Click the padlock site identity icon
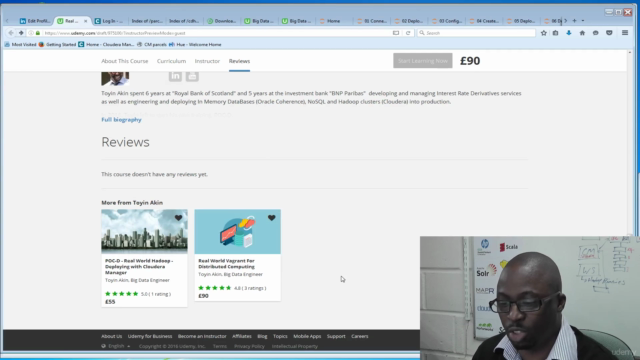 tap(38, 33)
